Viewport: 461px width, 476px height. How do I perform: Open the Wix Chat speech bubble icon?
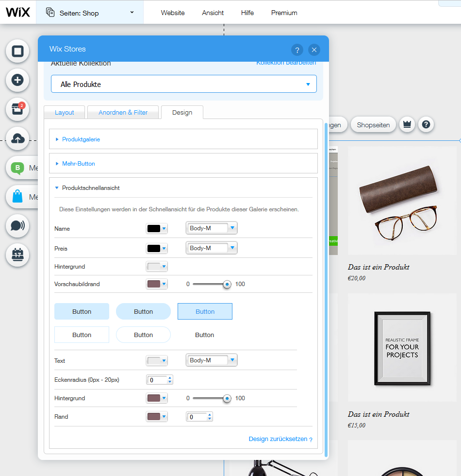click(x=17, y=226)
